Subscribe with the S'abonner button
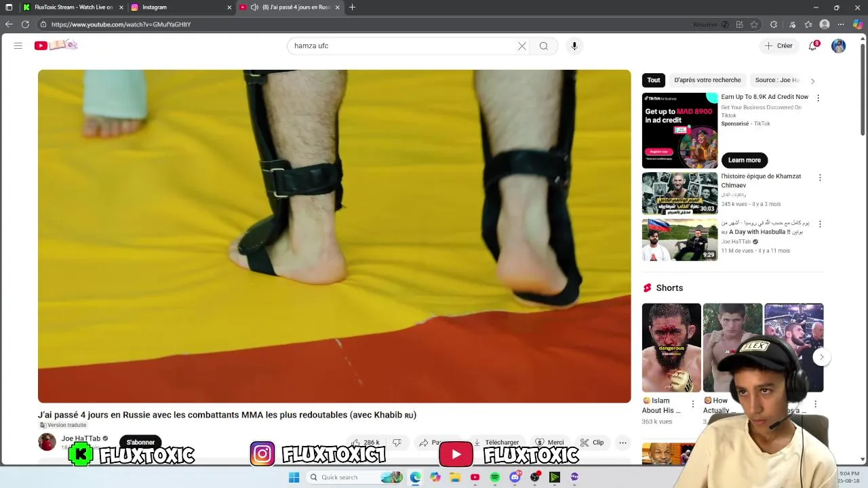Image resolution: width=868 pixels, height=488 pixels. coord(140,442)
